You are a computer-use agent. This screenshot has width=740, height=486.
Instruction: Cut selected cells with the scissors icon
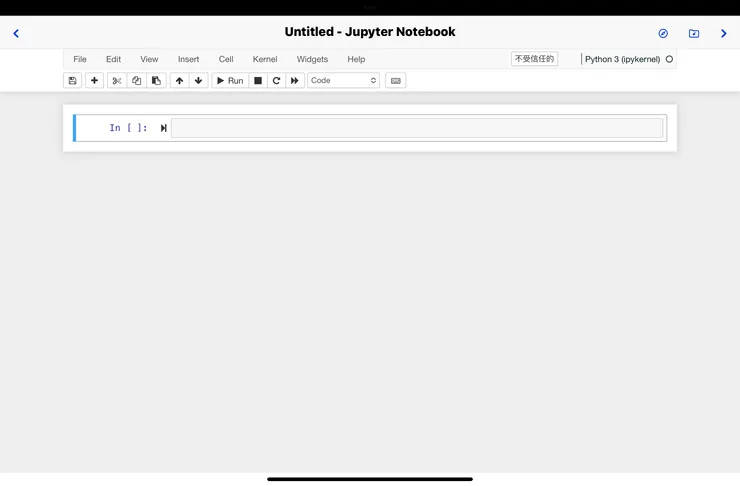(x=117, y=81)
